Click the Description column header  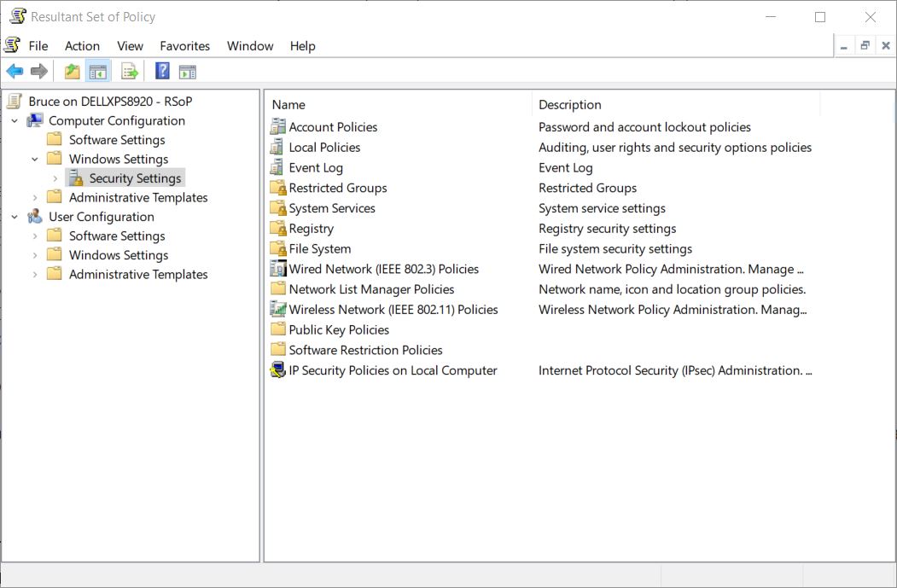[569, 104]
